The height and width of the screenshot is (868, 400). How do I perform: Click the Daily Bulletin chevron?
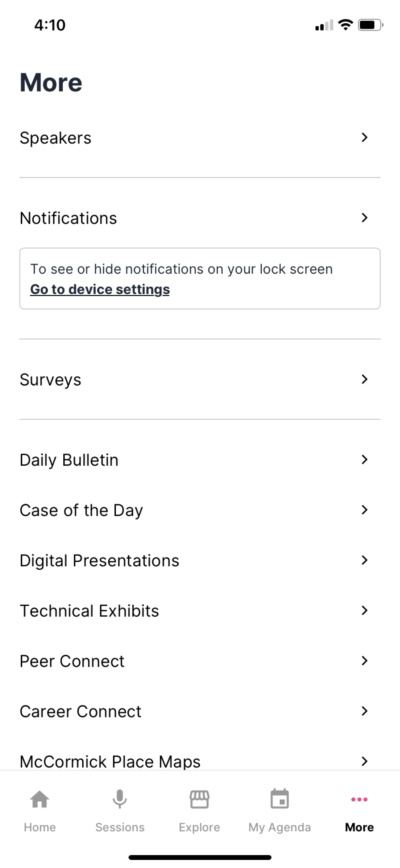(364, 459)
